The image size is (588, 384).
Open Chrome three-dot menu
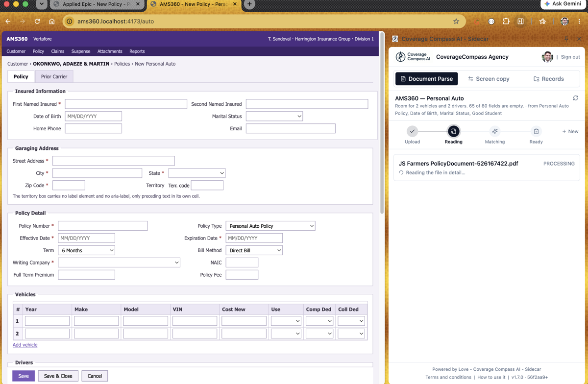(579, 22)
